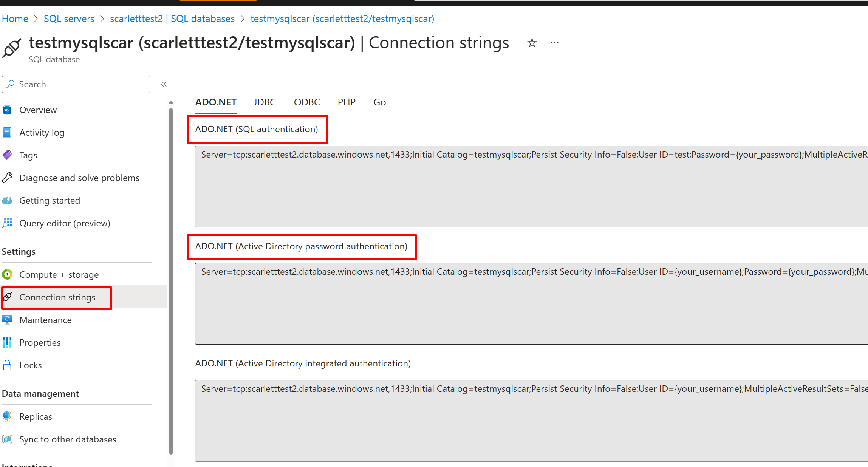Open Query editor (preview) icon

(x=7, y=223)
